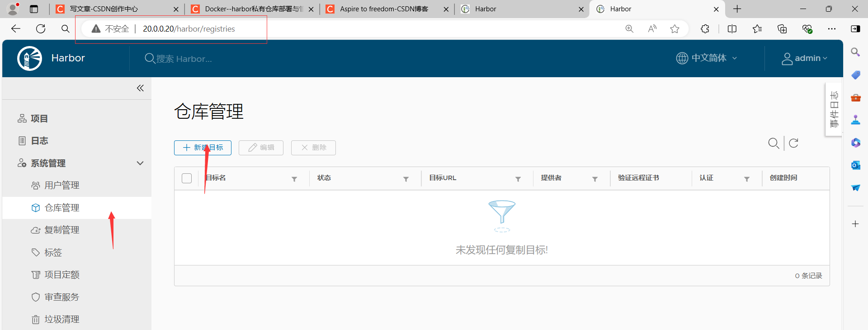Open filter for 目标URL column

click(518, 179)
